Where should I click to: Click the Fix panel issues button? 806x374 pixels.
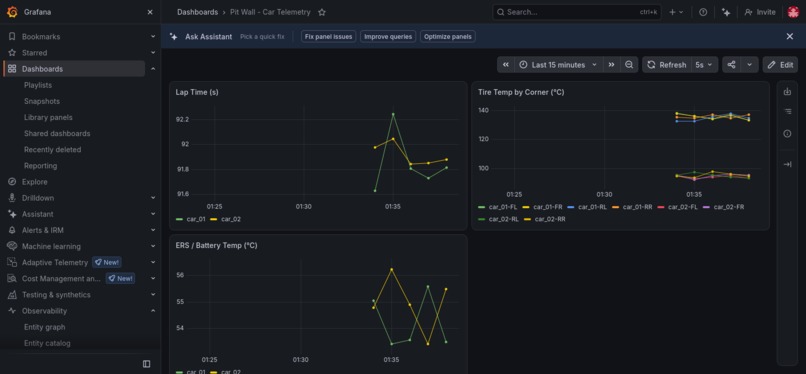point(328,36)
